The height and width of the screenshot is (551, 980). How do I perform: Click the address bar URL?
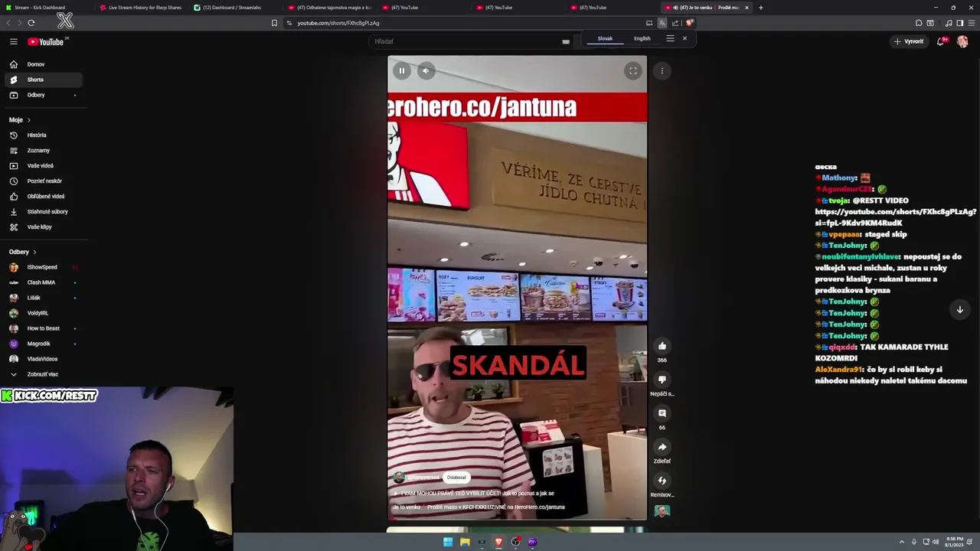tap(338, 23)
